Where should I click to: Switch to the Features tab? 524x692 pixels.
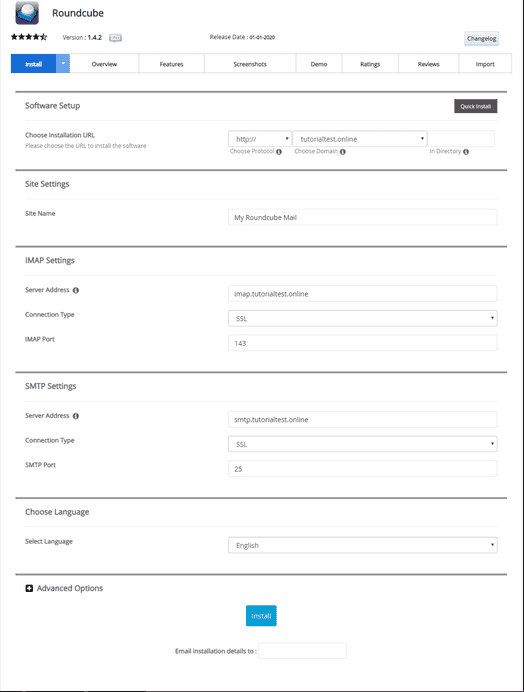[x=171, y=64]
